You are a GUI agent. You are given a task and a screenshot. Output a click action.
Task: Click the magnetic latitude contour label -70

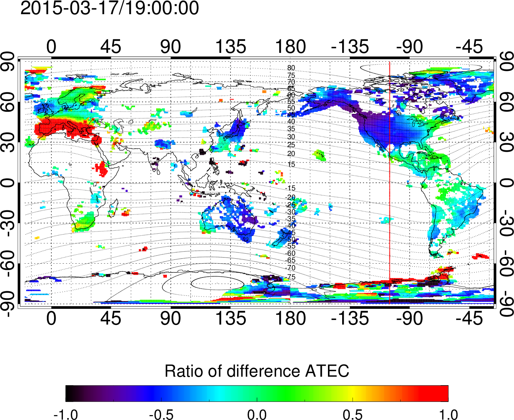pos(291,268)
